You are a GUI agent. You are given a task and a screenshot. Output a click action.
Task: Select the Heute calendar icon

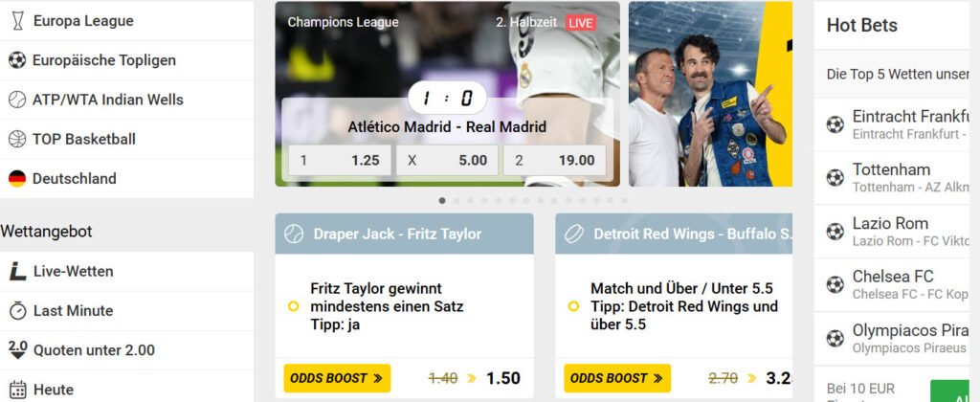[x=17, y=390]
